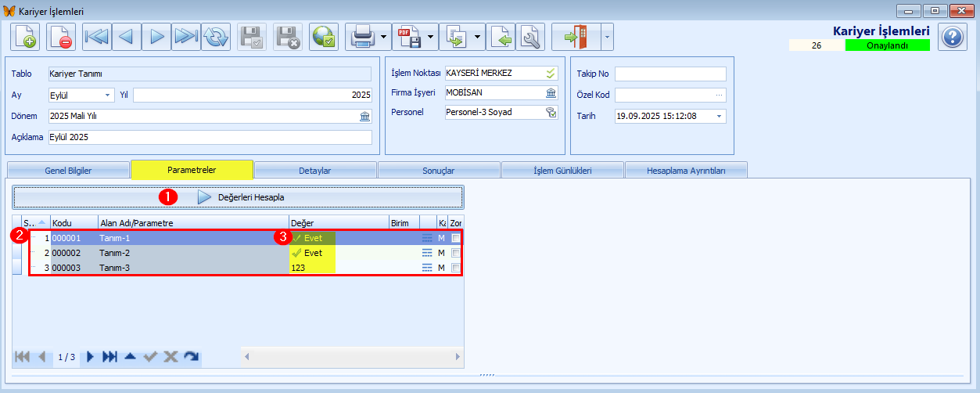Image resolution: width=980 pixels, height=393 pixels.
Task: Toggle the Zor checkbox for Tanım-2 row
Action: [456, 253]
